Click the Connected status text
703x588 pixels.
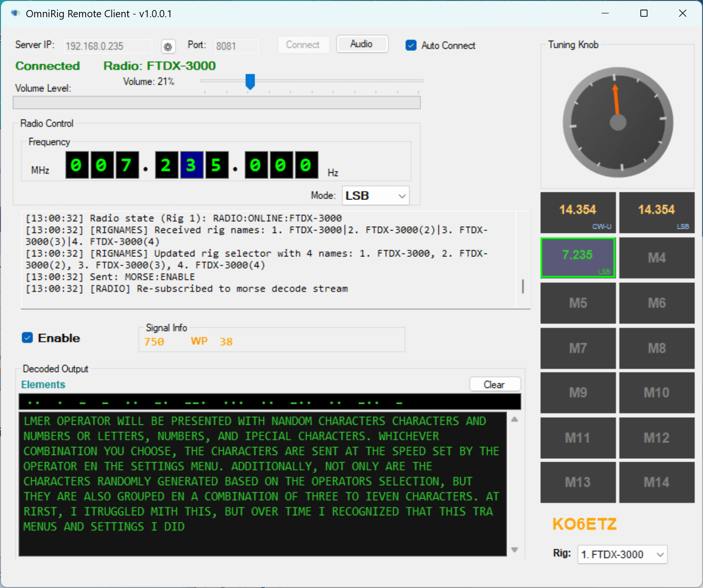pyautogui.click(x=47, y=66)
